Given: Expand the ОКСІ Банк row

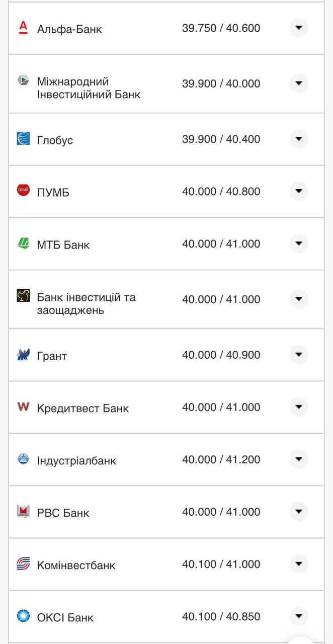Looking at the screenshot, I should click(299, 616).
